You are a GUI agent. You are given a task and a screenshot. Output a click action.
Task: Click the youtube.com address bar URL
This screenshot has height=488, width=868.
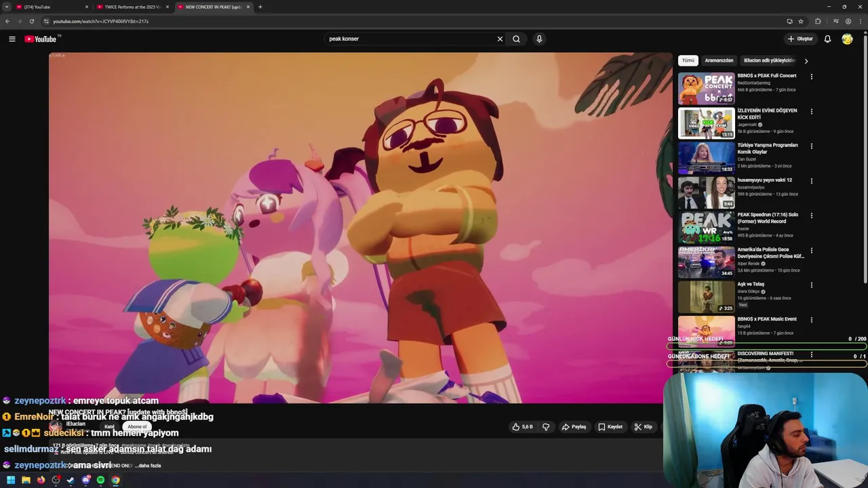point(100,21)
